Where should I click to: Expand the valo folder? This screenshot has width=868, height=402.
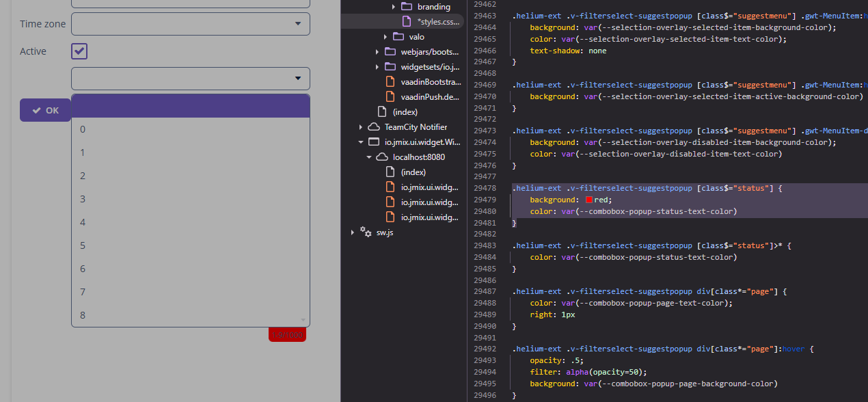click(386, 37)
